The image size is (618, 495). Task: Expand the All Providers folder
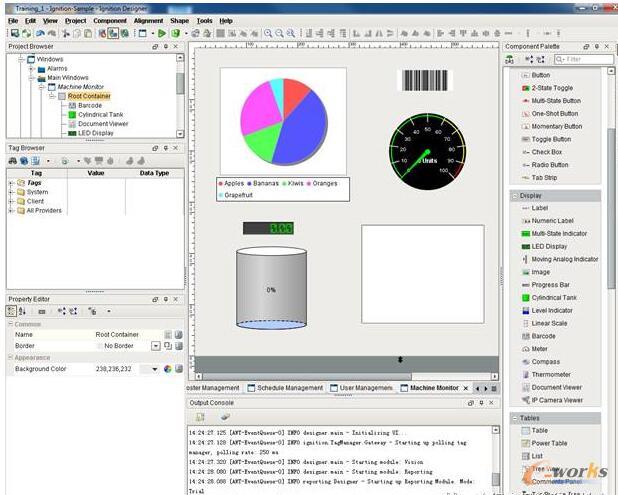click(11, 211)
